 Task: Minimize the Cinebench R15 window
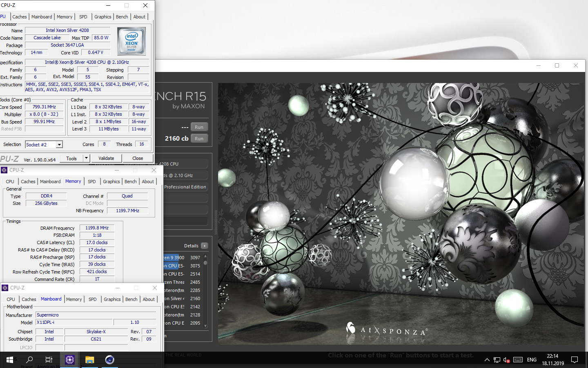pos(539,65)
